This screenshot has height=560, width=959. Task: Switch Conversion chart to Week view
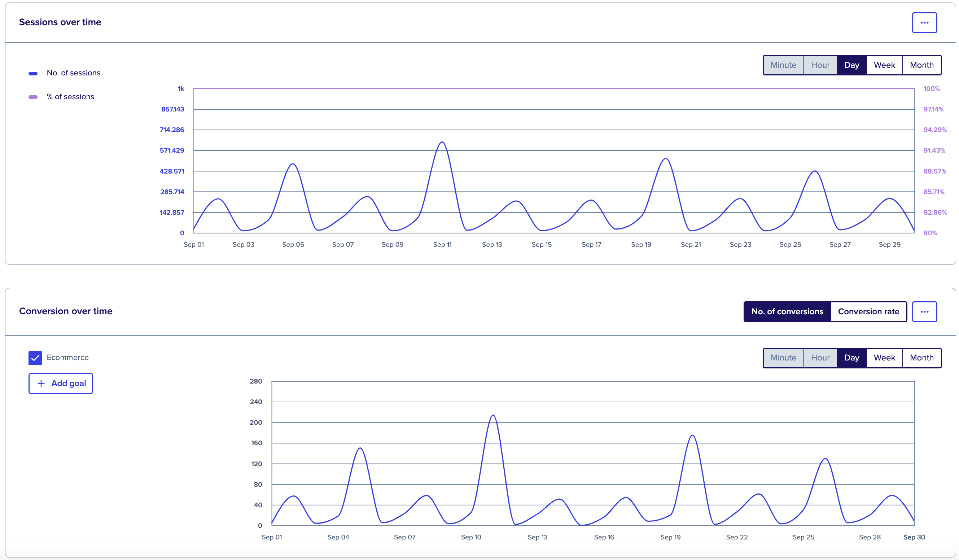coord(884,358)
